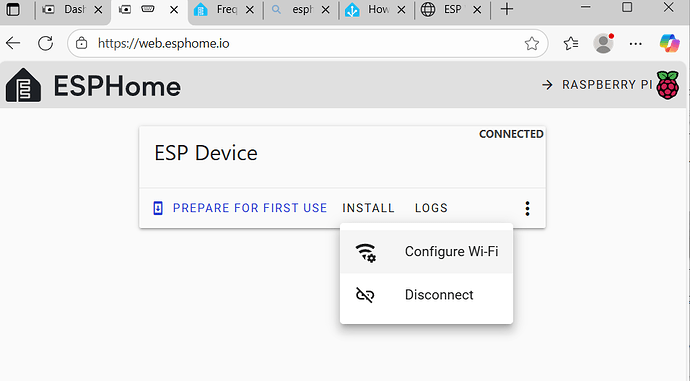Click the Configure Wi-Fi gear icon
This screenshot has width=690, height=381.
(x=366, y=252)
